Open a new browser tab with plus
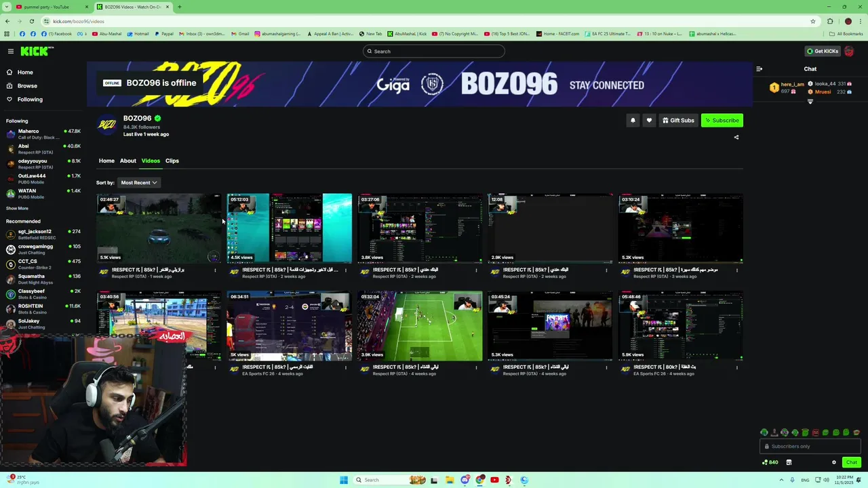Screen dimensions: 868x488 (179, 7)
